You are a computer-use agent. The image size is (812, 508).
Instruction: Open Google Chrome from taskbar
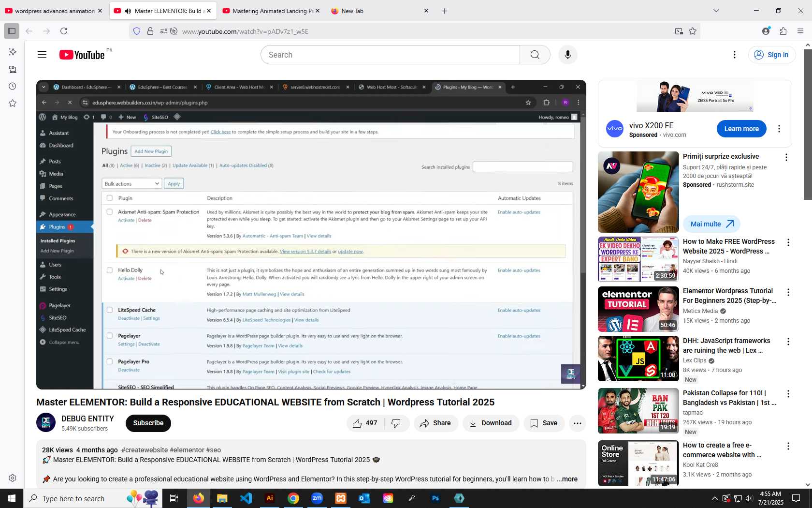tap(293, 498)
